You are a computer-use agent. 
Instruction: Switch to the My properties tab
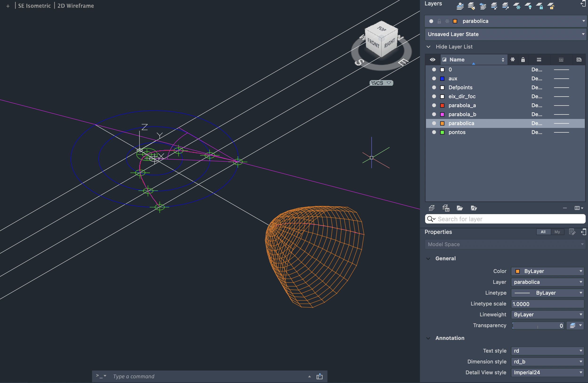pos(557,232)
